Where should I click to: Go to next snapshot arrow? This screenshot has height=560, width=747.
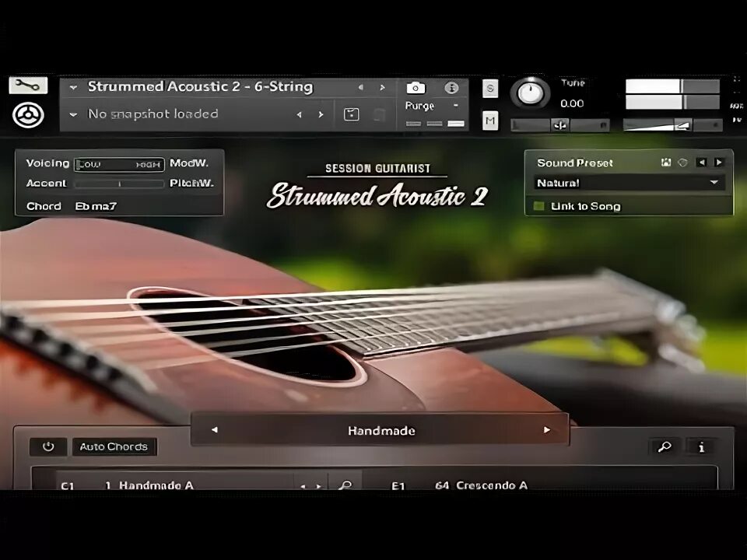coord(321,115)
